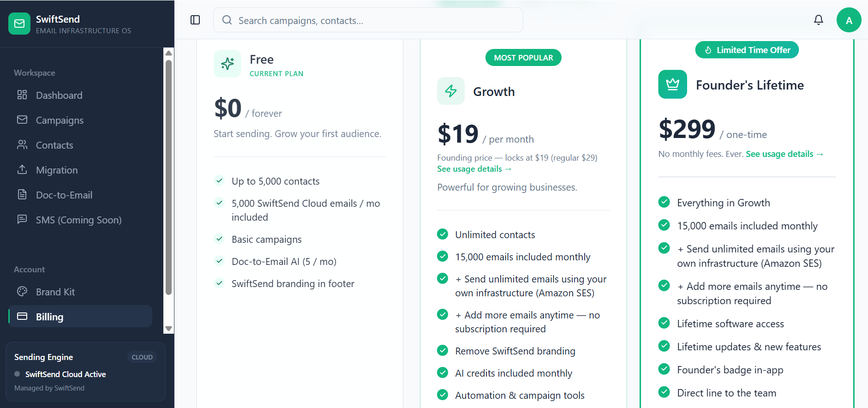This screenshot has height=408, width=868.
Task: Click the Search campaigns, contacts field
Action: point(368,20)
